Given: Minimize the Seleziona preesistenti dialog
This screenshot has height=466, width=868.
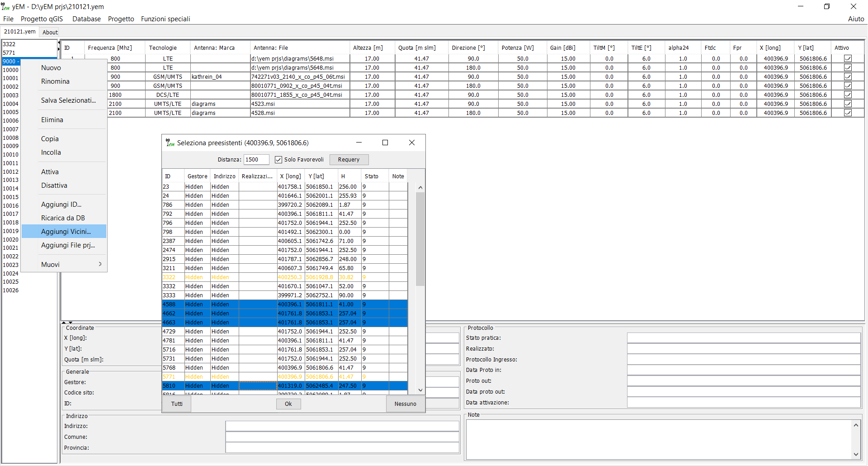Looking at the screenshot, I should [x=359, y=143].
